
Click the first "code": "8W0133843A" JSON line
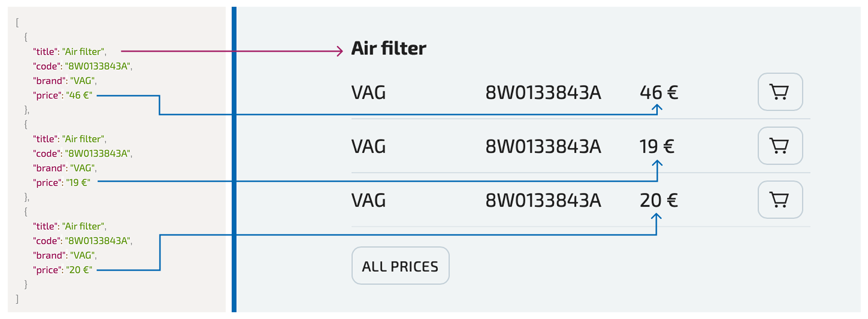(x=83, y=66)
